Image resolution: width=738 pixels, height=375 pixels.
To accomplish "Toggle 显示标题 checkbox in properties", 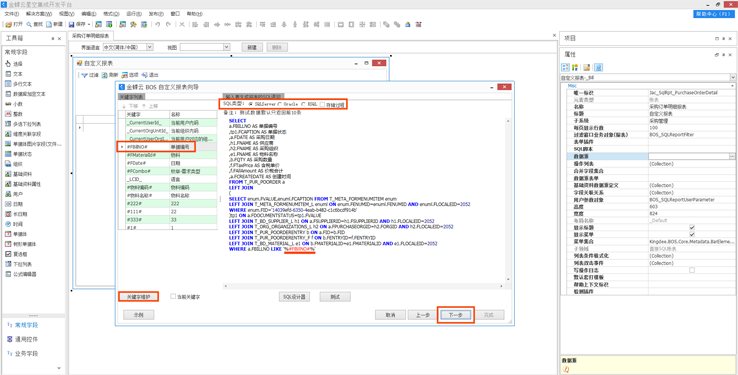I will pyautogui.click(x=692, y=227).
